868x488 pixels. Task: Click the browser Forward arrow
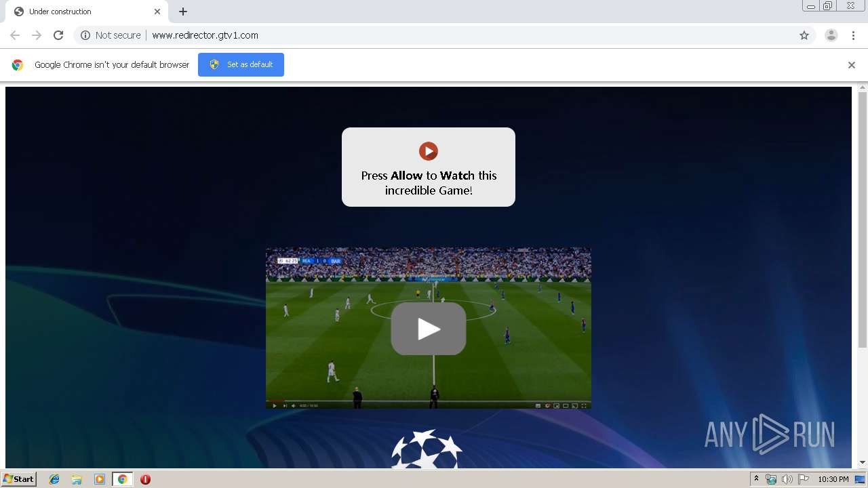(x=37, y=35)
